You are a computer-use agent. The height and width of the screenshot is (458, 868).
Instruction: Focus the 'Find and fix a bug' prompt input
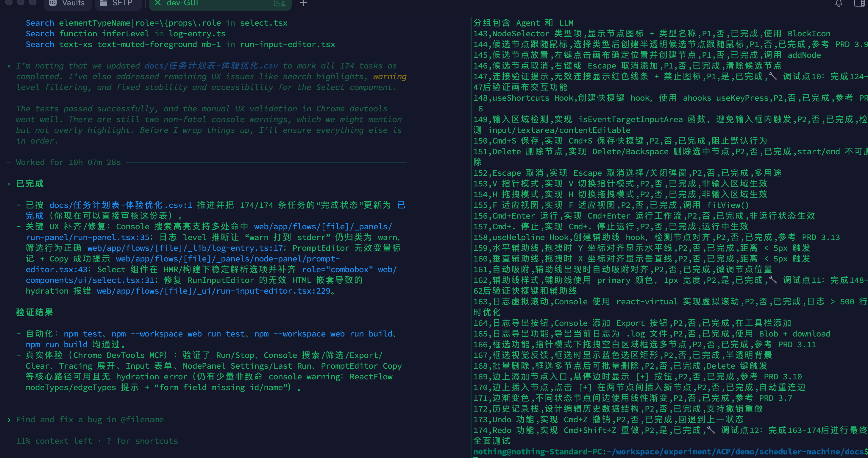click(x=90, y=420)
